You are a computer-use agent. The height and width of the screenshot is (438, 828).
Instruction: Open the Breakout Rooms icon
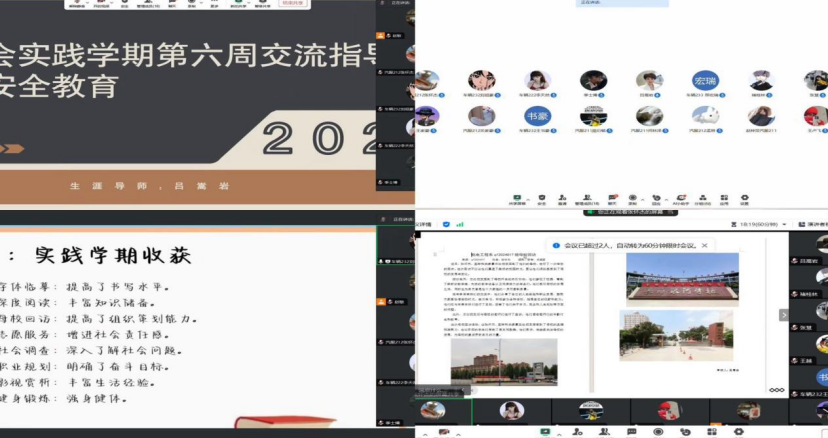pos(702,198)
